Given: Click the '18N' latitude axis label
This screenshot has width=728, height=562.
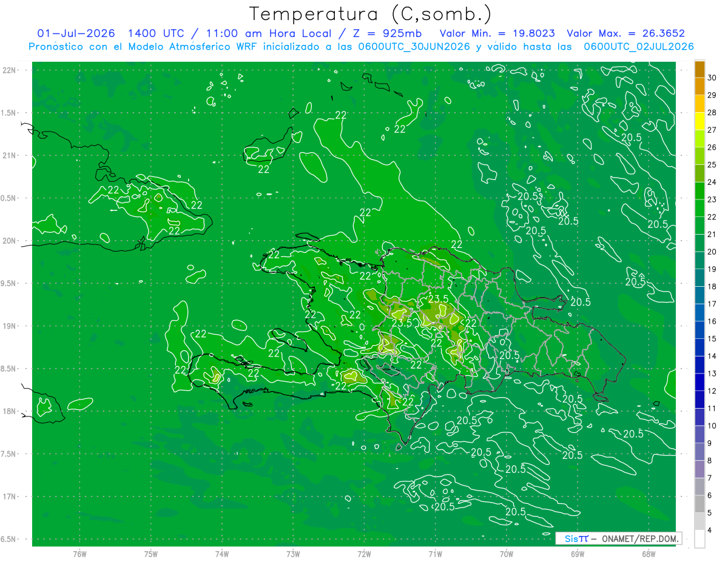Looking at the screenshot, I should [10, 411].
